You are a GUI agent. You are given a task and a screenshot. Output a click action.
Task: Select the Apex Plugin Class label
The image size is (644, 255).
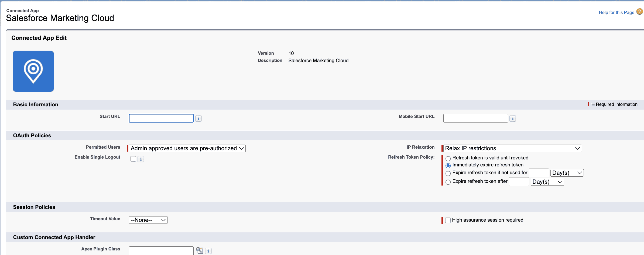101,249
